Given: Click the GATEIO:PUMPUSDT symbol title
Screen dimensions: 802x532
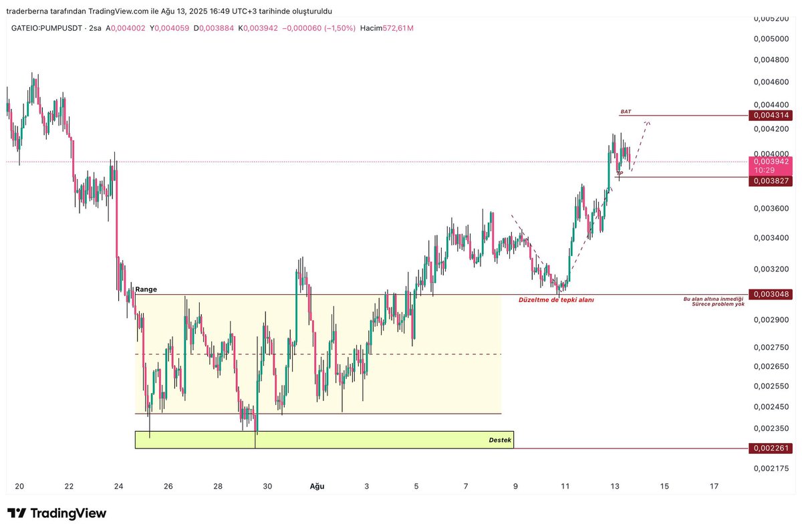Looking at the screenshot, I should [47, 28].
